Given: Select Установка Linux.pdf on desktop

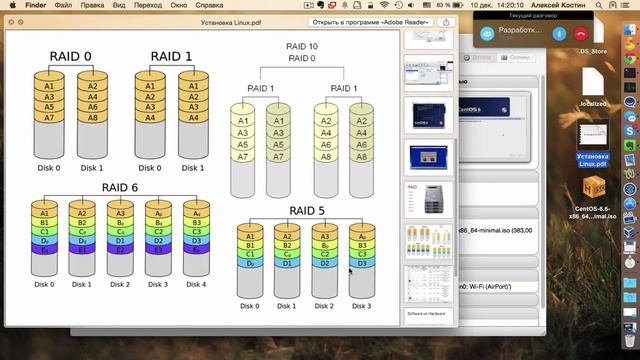Looking at the screenshot, I should (593, 145).
